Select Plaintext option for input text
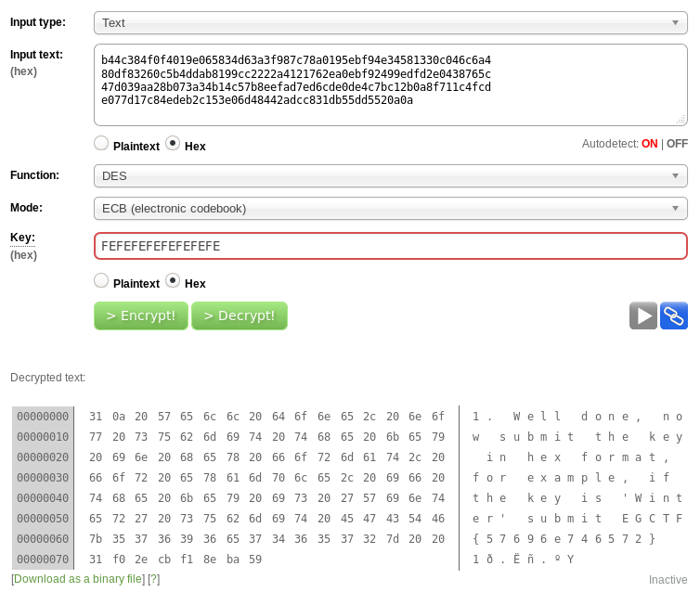The height and width of the screenshot is (592, 700). (x=102, y=144)
